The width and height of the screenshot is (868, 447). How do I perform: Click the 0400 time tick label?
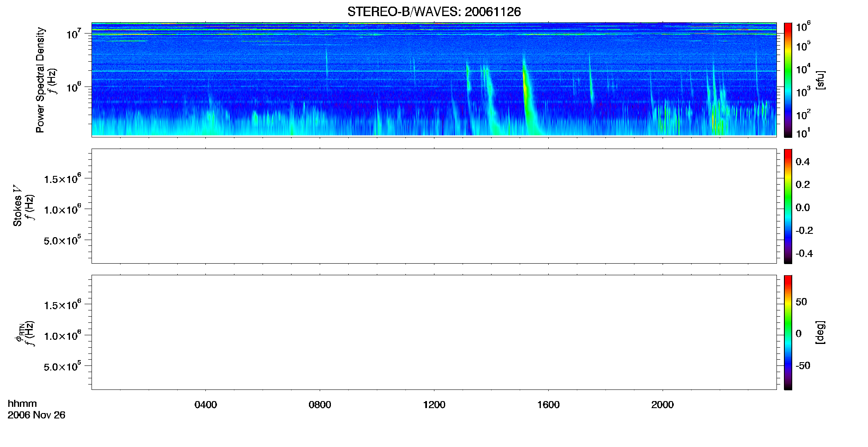pyautogui.click(x=206, y=405)
